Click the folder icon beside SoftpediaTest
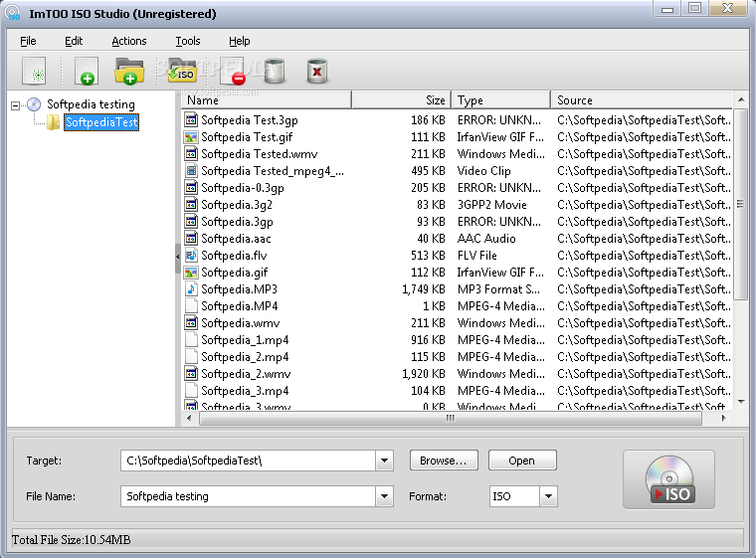 [53, 122]
